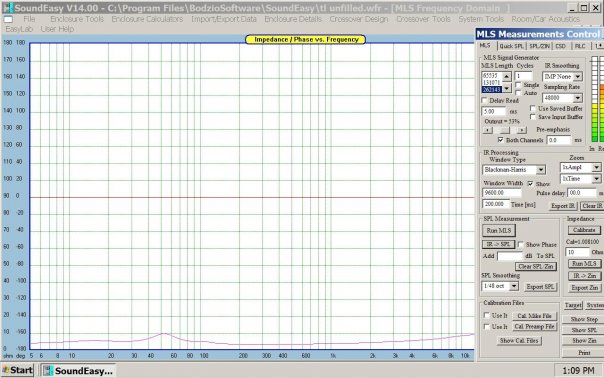Open the Enclosure Details menu
Image resolution: width=604 pixels, height=378 pixels.
pyautogui.click(x=293, y=19)
